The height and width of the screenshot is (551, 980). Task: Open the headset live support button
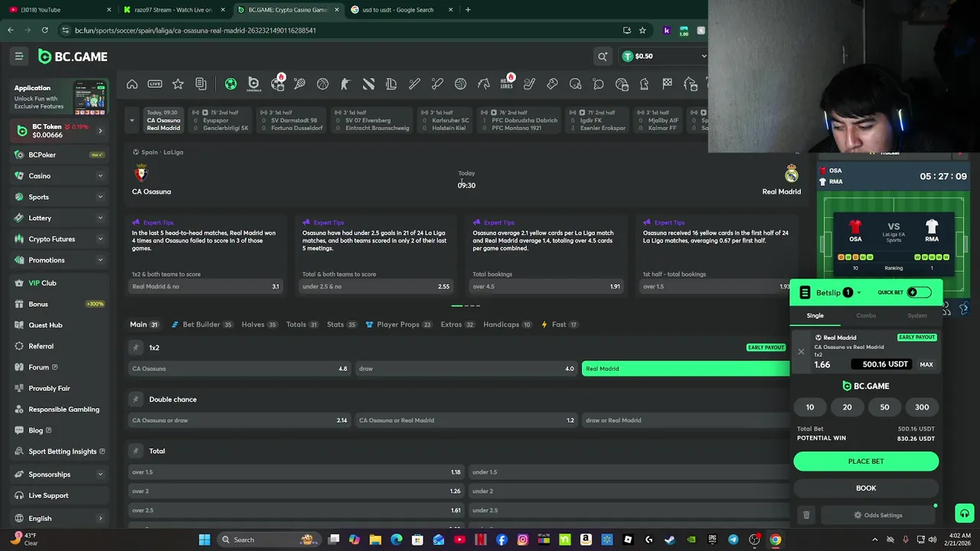[964, 513]
